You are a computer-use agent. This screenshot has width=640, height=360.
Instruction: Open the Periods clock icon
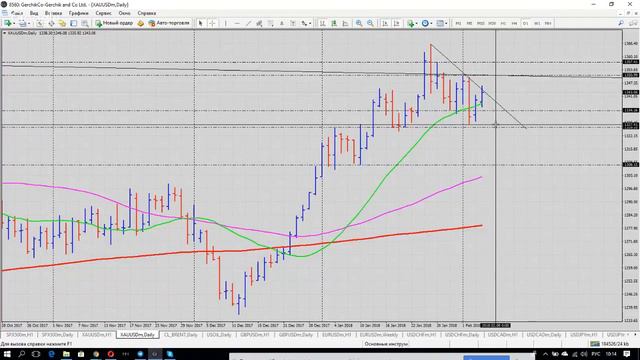tap(425, 23)
